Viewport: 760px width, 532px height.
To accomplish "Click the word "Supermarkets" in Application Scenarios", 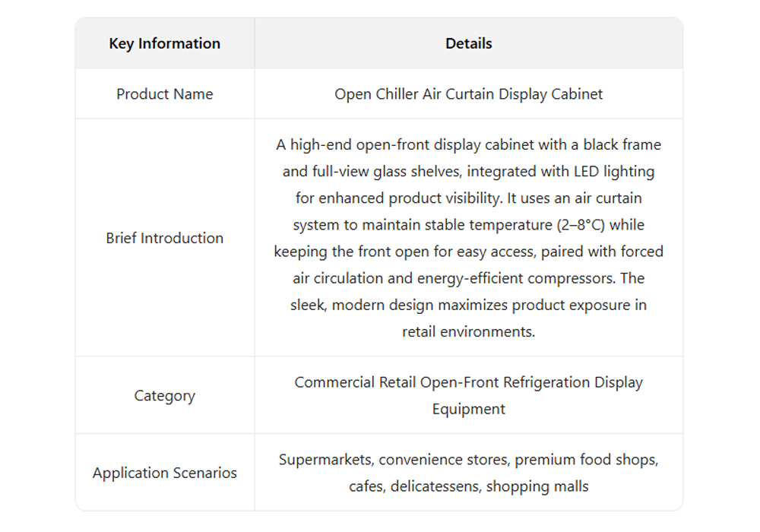I will click(x=325, y=460).
